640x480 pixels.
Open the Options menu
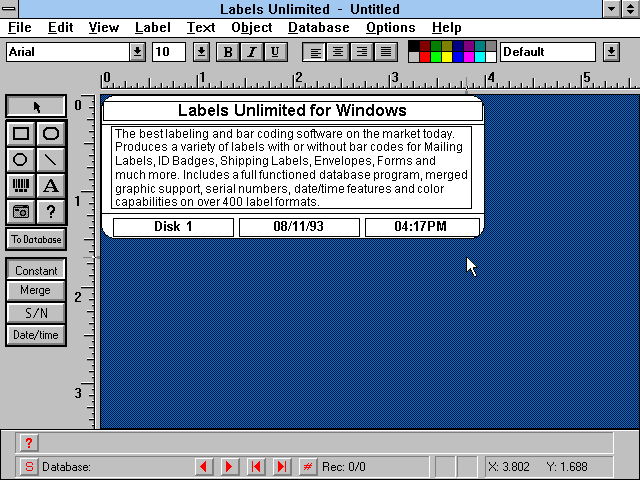click(390, 27)
